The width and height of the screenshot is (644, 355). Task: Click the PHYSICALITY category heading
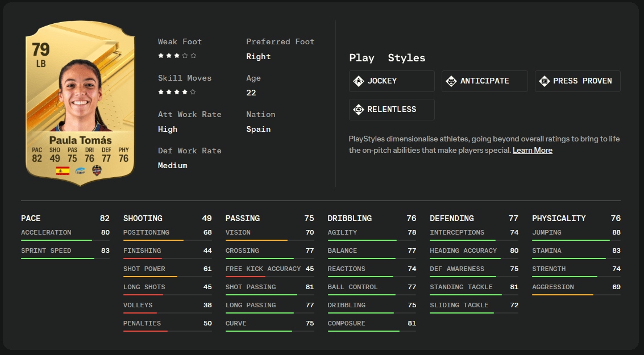click(x=559, y=218)
